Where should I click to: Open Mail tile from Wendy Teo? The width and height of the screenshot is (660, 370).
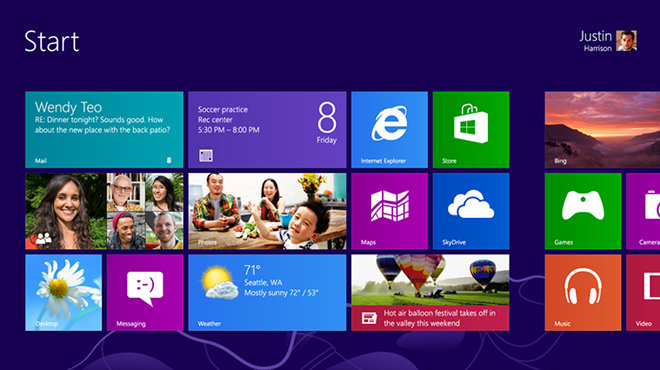[x=104, y=130]
